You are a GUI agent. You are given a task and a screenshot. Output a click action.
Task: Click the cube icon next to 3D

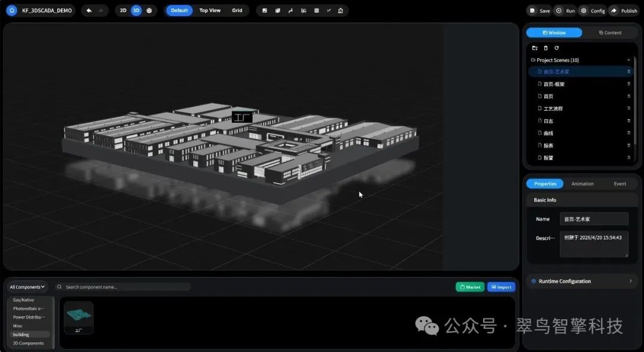click(x=149, y=11)
